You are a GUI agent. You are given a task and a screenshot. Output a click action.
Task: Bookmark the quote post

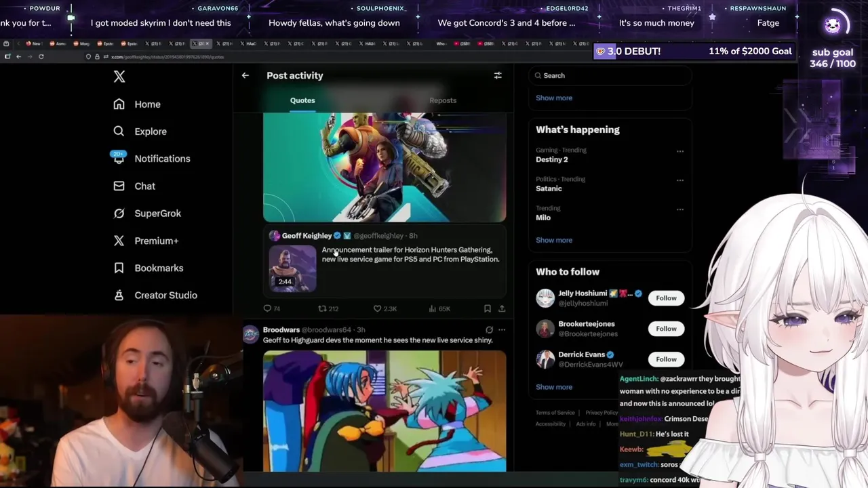487,308
